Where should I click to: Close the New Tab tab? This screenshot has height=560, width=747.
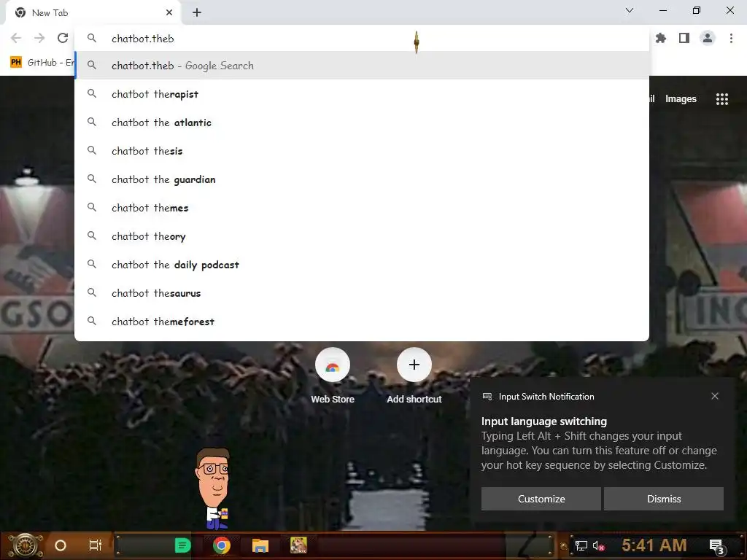point(169,13)
